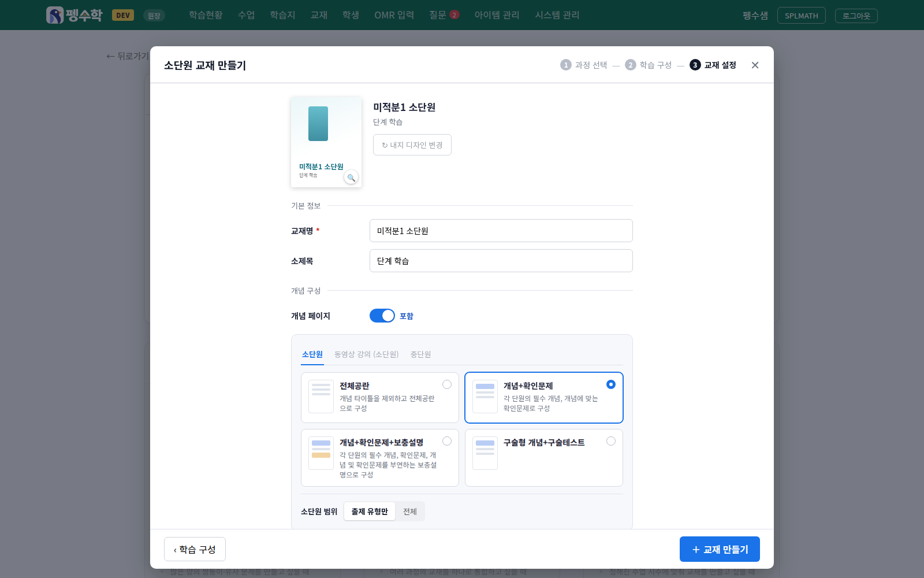Switch to the 중단원 tab
This screenshot has width=924, height=578.
click(x=421, y=354)
